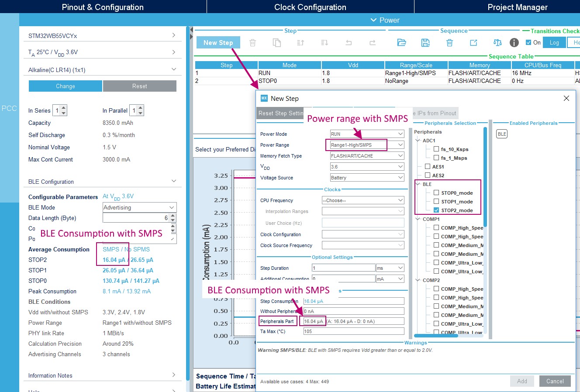This screenshot has width=580, height=392.
Task: Open the Step Duration unit dropdown
Action: (390, 268)
